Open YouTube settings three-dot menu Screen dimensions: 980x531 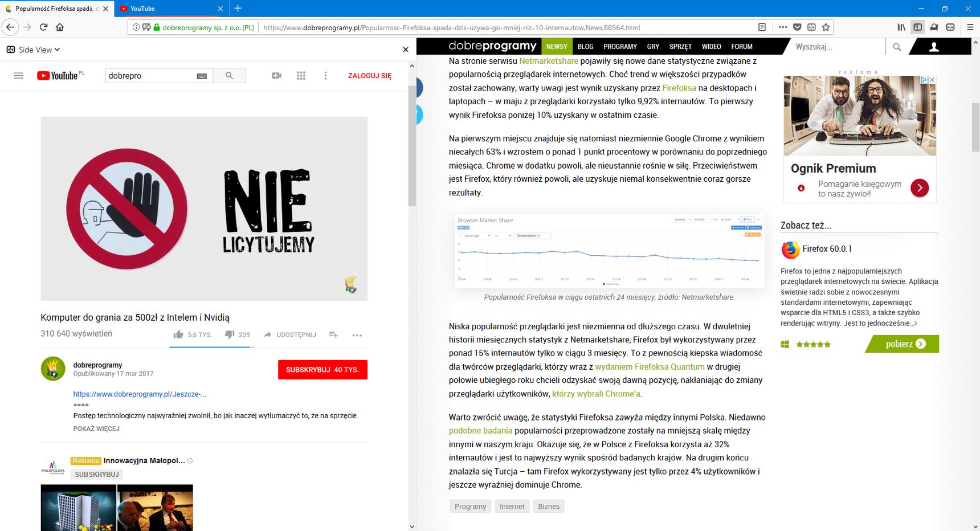click(325, 75)
